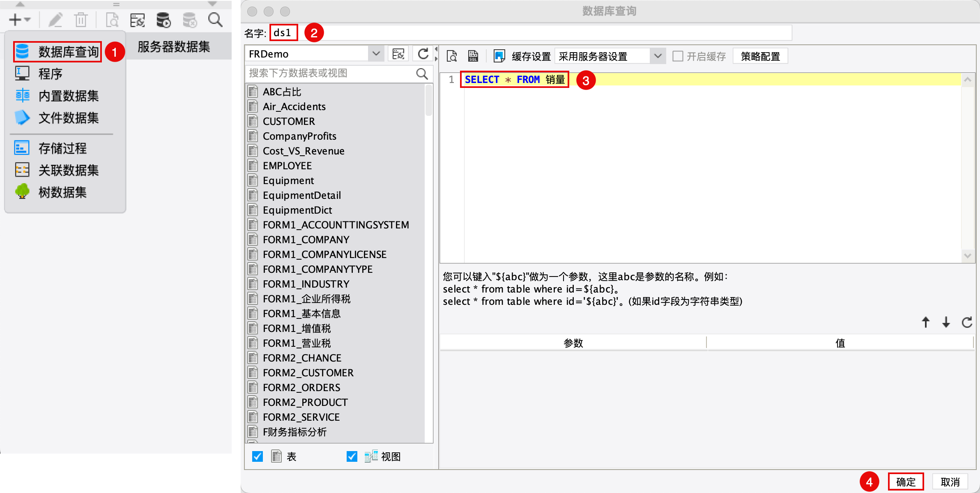Click the refresh icon beside FRDemo dropdown
This screenshot has height=493, width=980.
[423, 54]
